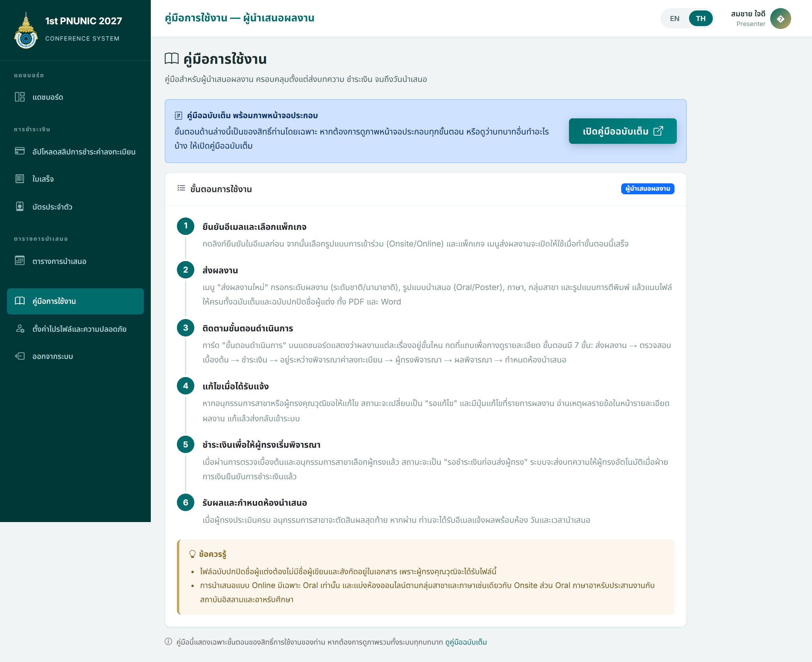Click the ID badge icon next to บัตรประจำตัว

click(20, 206)
